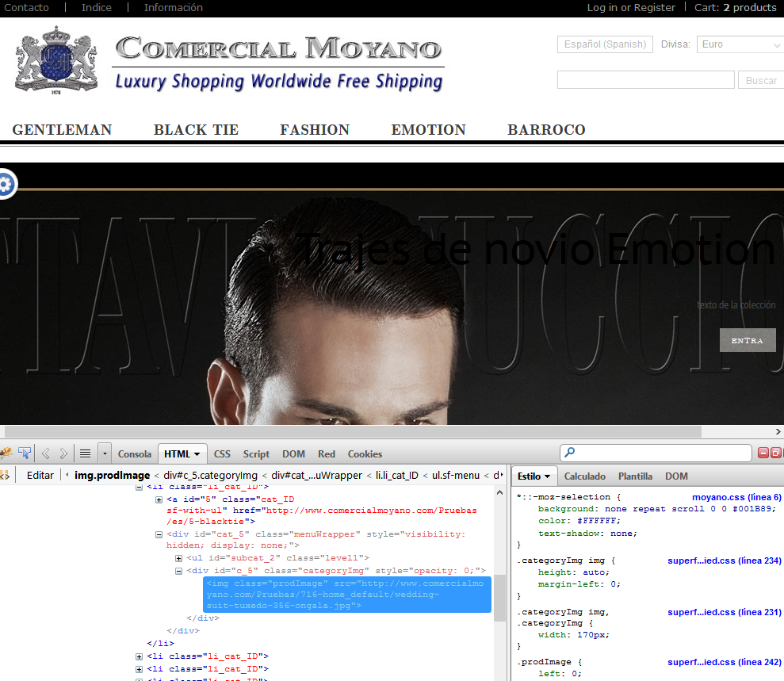This screenshot has height=681, width=784.
Task: Click the Buscar button
Action: point(761,80)
